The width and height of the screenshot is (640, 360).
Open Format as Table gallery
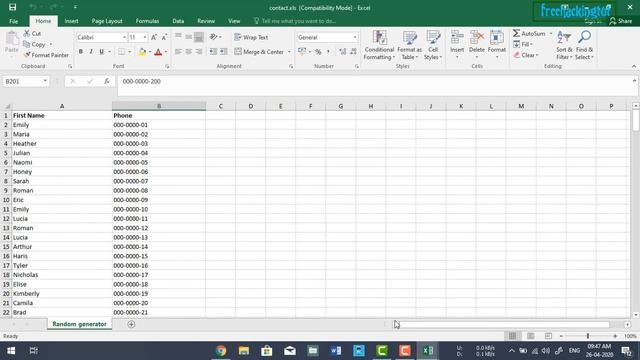409,45
